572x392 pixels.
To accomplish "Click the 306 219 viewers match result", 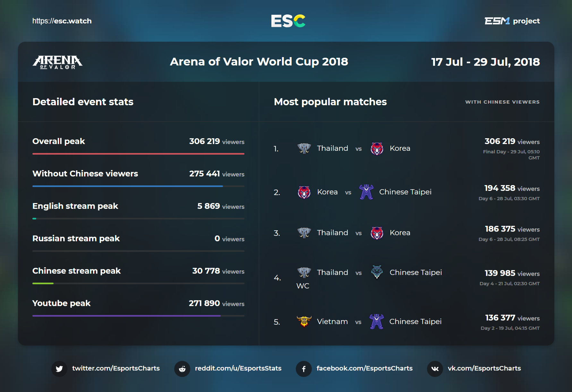I will point(512,141).
